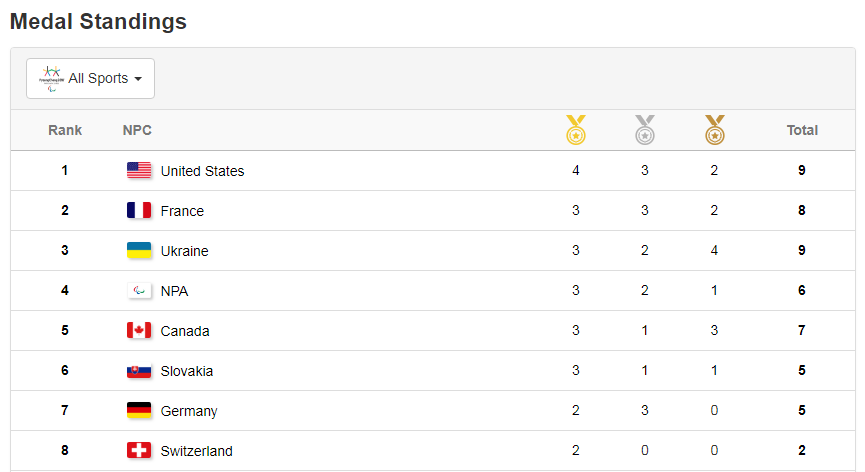Click the NPC column header

point(137,130)
